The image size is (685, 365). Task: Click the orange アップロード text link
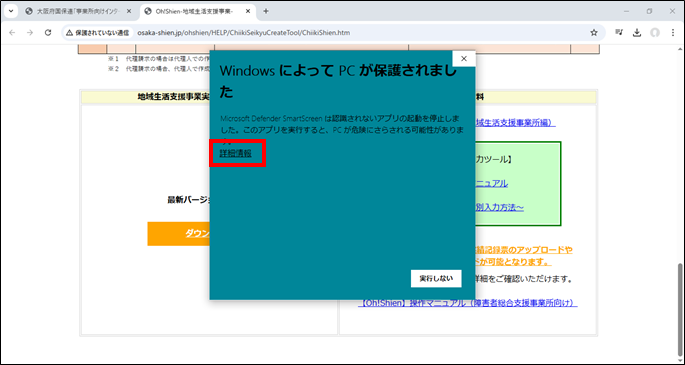point(524,250)
